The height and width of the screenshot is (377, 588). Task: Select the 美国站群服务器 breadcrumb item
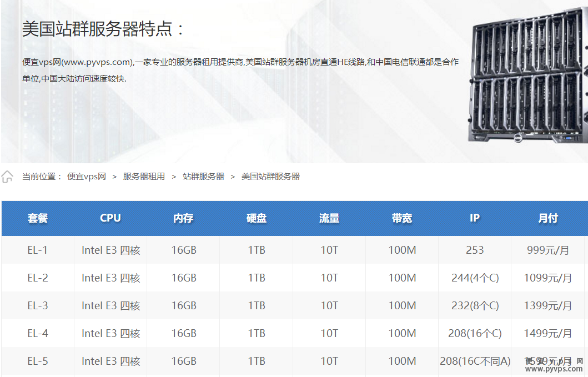tap(270, 177)
